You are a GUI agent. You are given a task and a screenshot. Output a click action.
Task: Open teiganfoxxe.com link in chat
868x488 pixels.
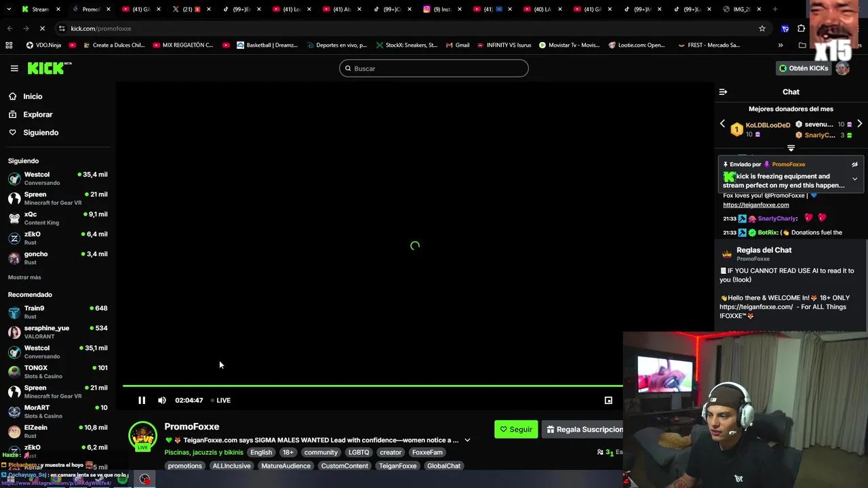[755, 205]
